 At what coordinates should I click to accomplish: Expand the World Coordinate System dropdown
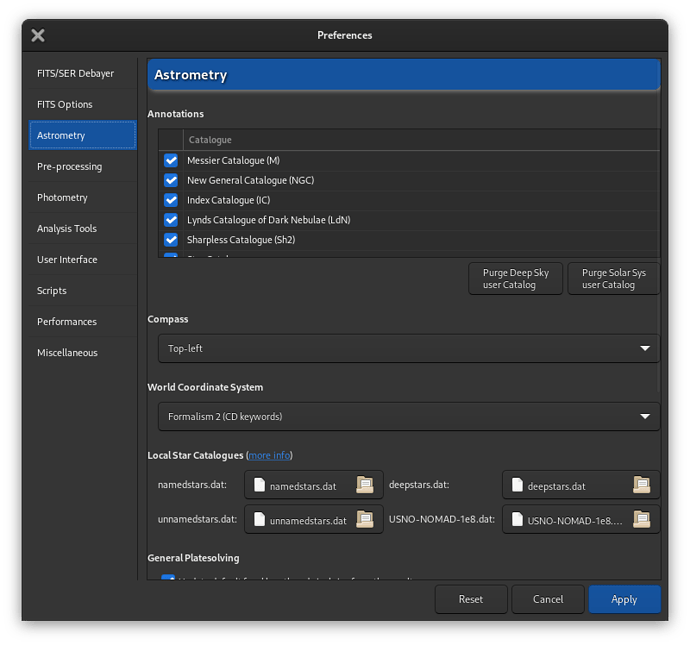tap(408, 417)
